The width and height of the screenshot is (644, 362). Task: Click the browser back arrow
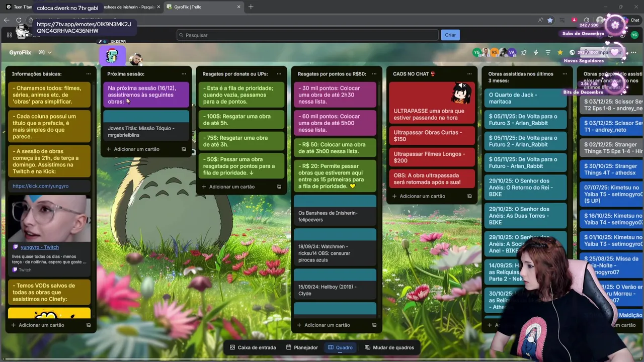click(7, 20)
